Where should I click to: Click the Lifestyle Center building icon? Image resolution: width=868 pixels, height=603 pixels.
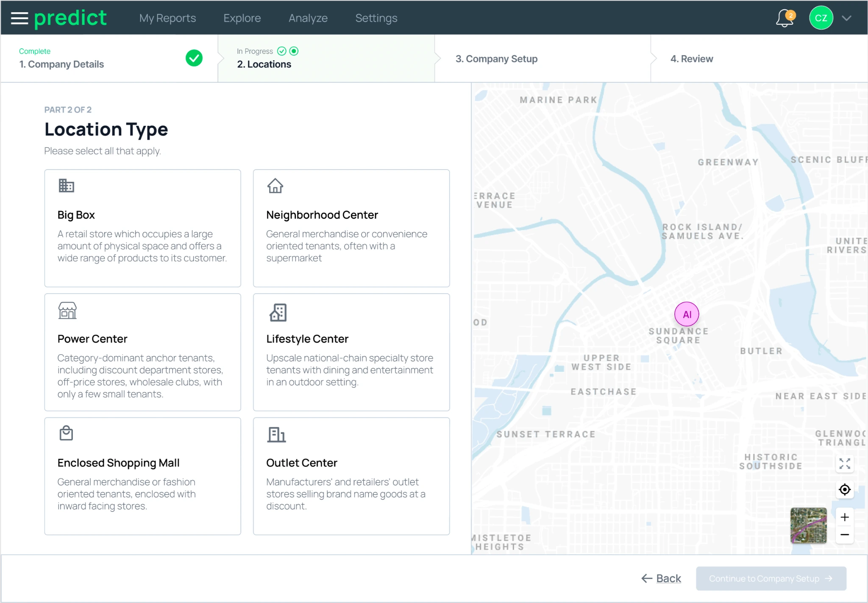point(278,313)
